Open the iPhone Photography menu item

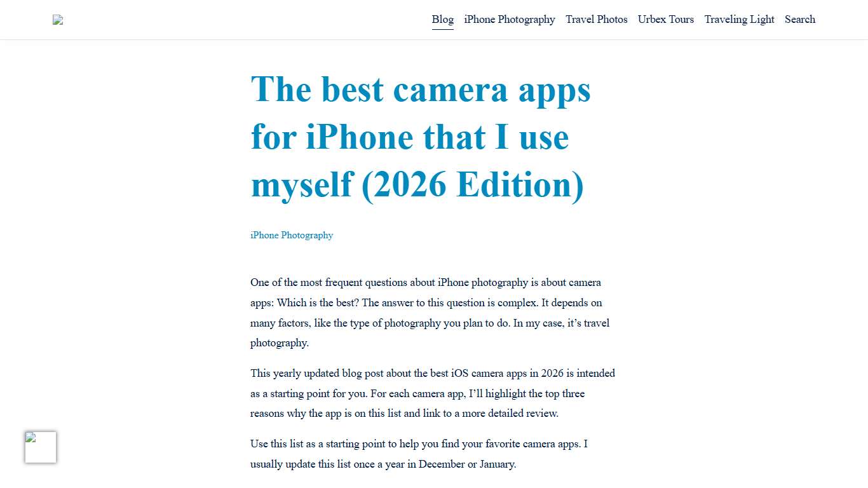(509, 20)
